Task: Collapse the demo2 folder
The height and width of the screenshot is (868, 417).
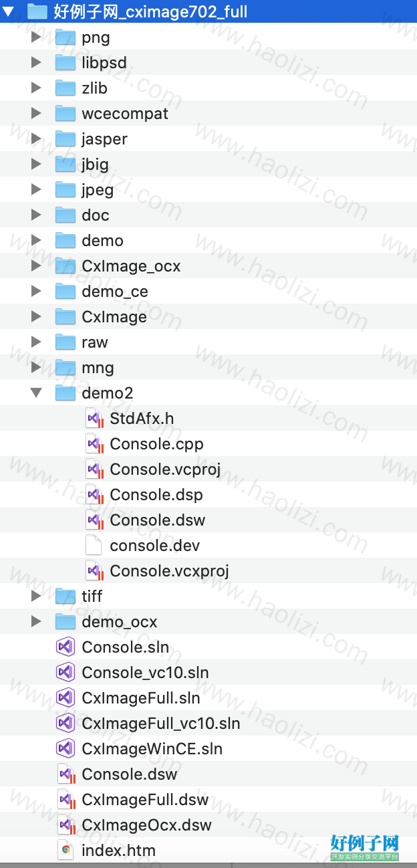Action: pyautogui.click(x=36, y=393)
